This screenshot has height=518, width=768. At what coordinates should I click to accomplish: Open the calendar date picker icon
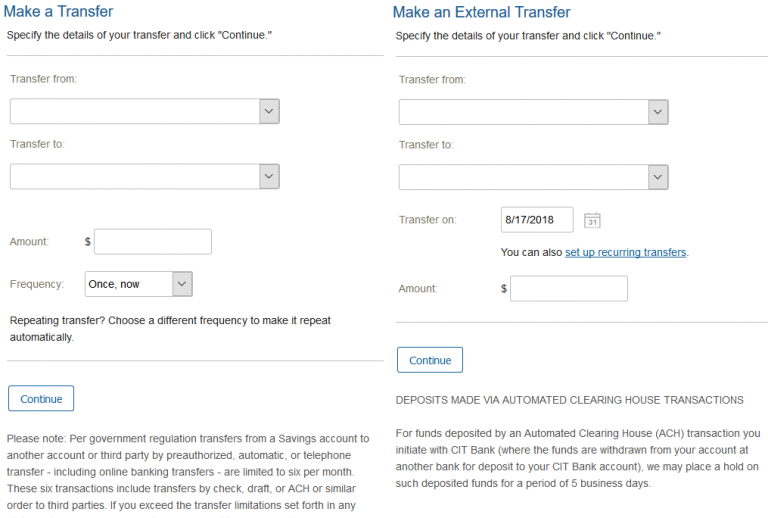coord(591,220)
